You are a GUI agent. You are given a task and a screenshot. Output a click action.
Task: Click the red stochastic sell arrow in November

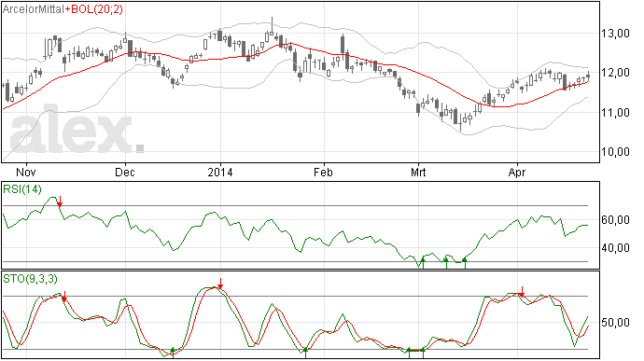coord(64,296)
